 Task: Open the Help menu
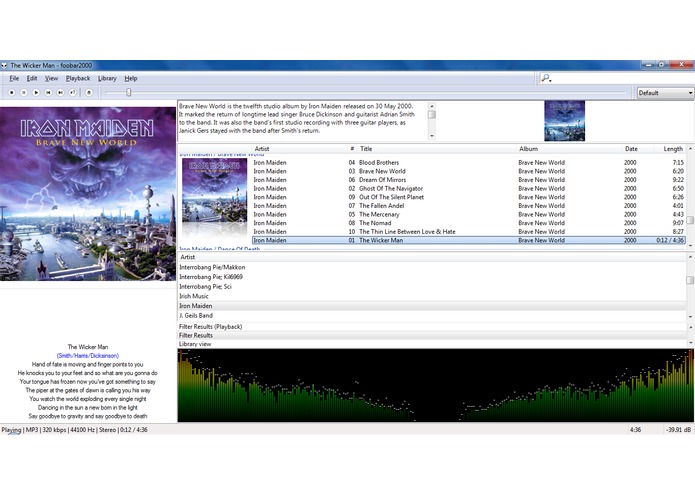click(x=131, y=78)
